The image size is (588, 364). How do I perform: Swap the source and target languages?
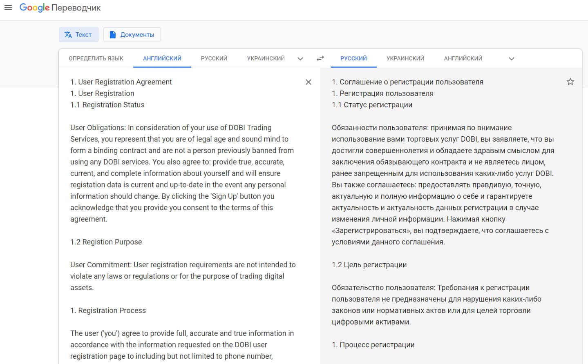(x=320, y=58)
